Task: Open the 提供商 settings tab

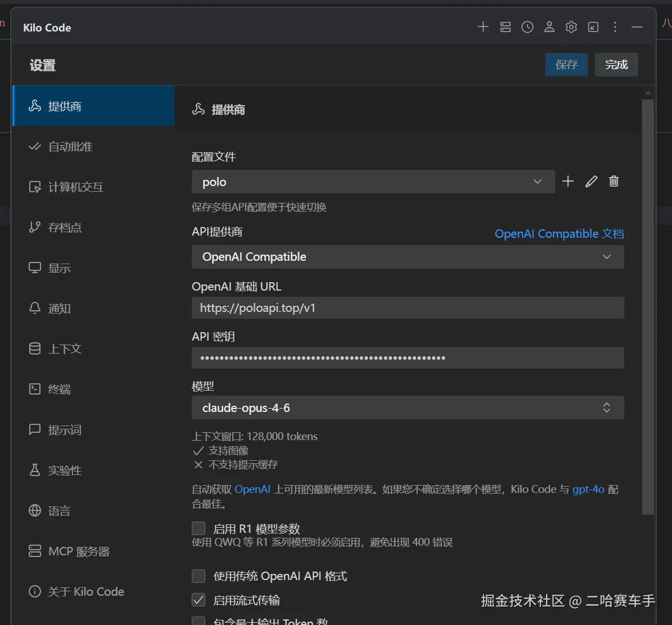Action: click(93, 106)
